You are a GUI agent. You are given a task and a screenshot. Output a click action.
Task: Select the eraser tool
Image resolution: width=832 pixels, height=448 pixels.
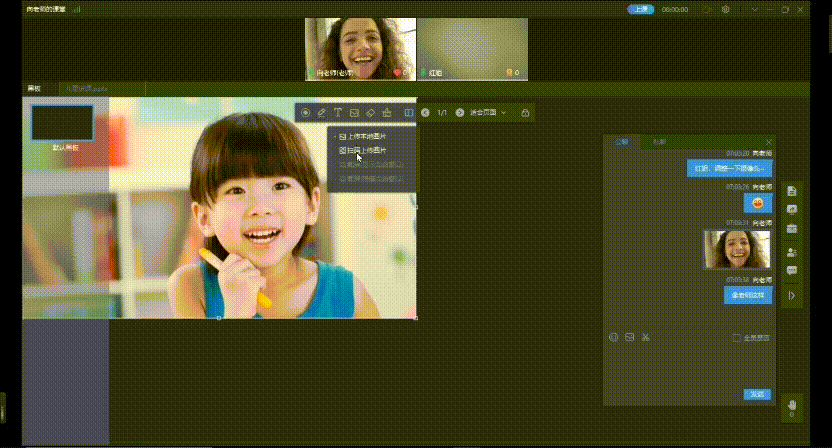tap(370, 113)
